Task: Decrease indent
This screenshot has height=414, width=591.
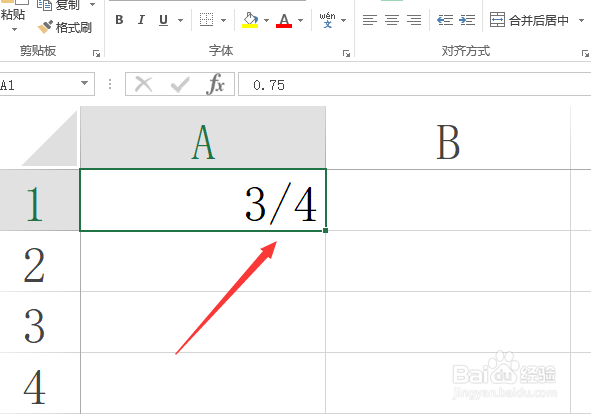Action: point(445,20)
